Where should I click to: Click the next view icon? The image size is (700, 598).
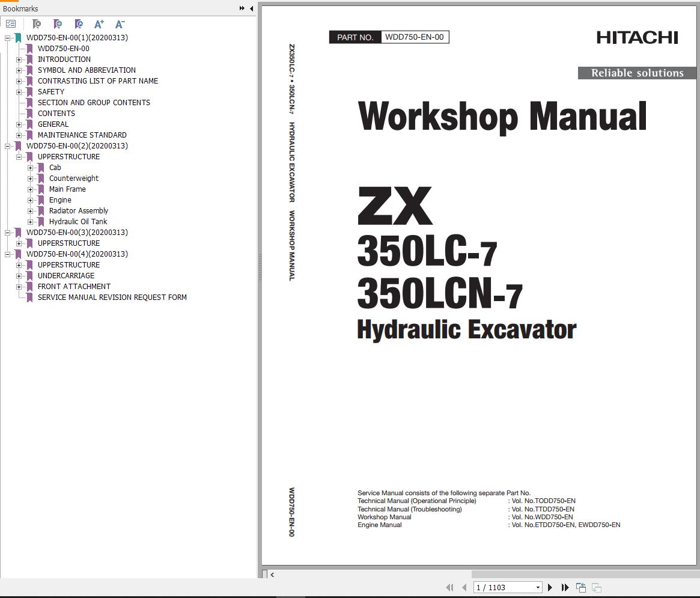(597, 587)
